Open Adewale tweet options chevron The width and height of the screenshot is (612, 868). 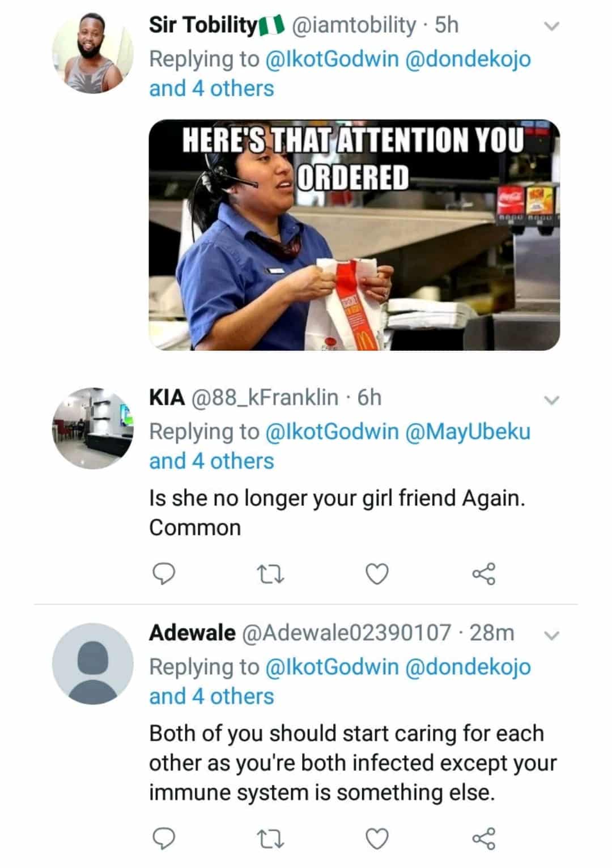[551, 635]
